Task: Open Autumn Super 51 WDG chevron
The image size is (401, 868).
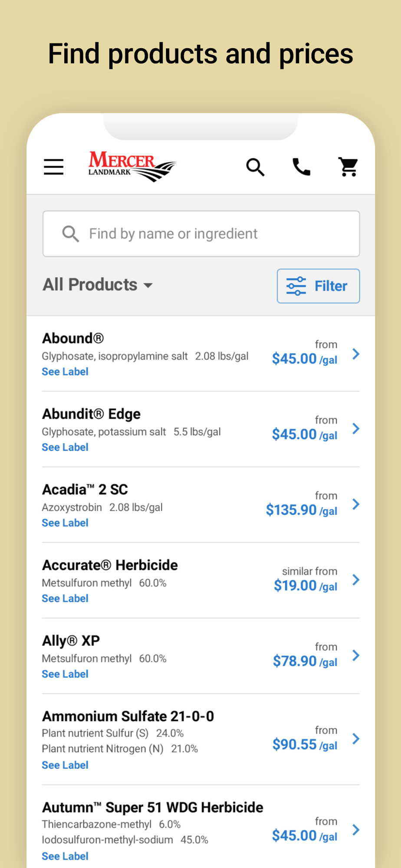Action: (356, 830)
